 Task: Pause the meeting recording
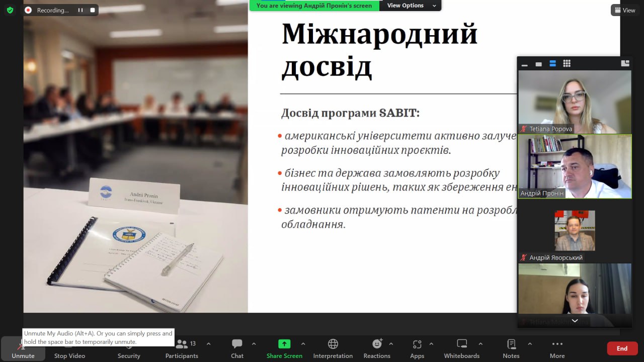point(80,10)
